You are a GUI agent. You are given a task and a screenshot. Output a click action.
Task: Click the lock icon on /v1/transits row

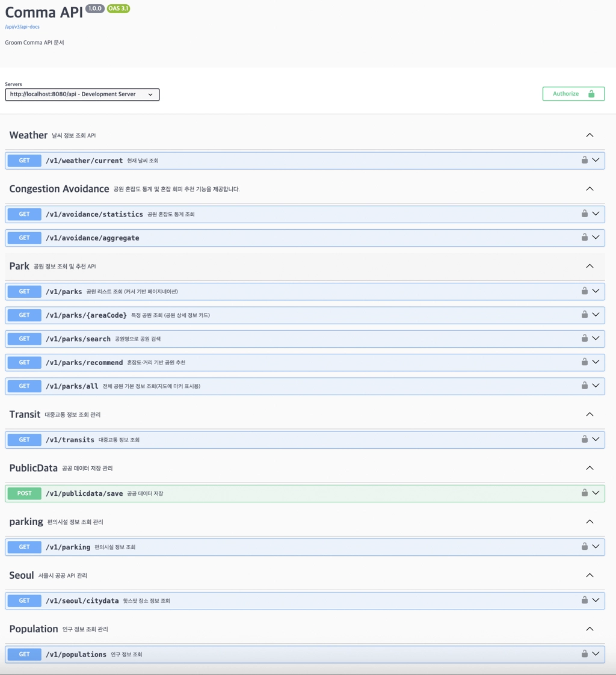point(585,439)
